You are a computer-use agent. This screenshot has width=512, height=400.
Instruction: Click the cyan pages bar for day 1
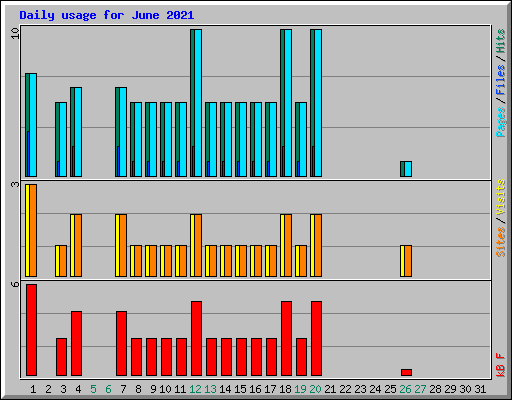click(x=33, y=125)
